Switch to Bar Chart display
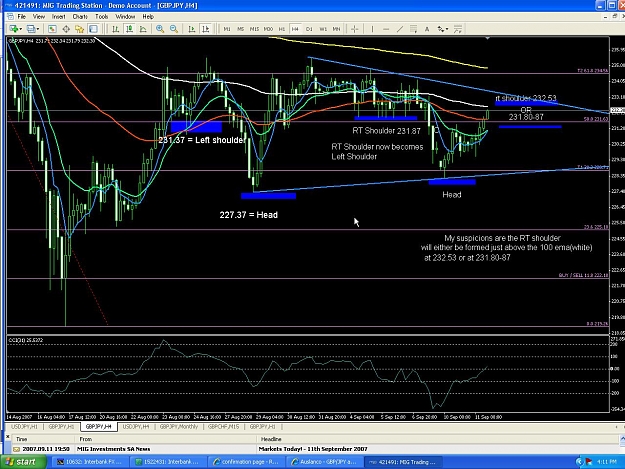Screen dimensions: 625x469 116,29
